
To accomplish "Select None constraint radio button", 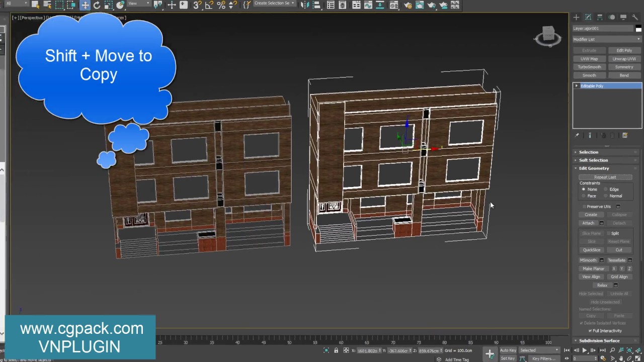I will [x=584, y=189].
